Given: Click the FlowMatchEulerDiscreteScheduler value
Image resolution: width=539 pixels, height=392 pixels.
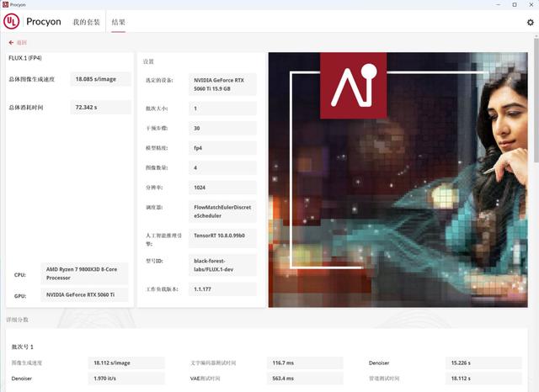Looking at the screenshot, I should (x=222, y=211).
